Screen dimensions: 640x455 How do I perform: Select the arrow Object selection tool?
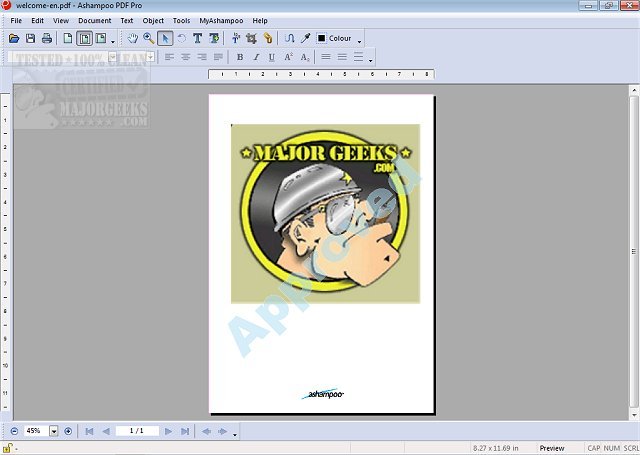(x=165, y=38)
